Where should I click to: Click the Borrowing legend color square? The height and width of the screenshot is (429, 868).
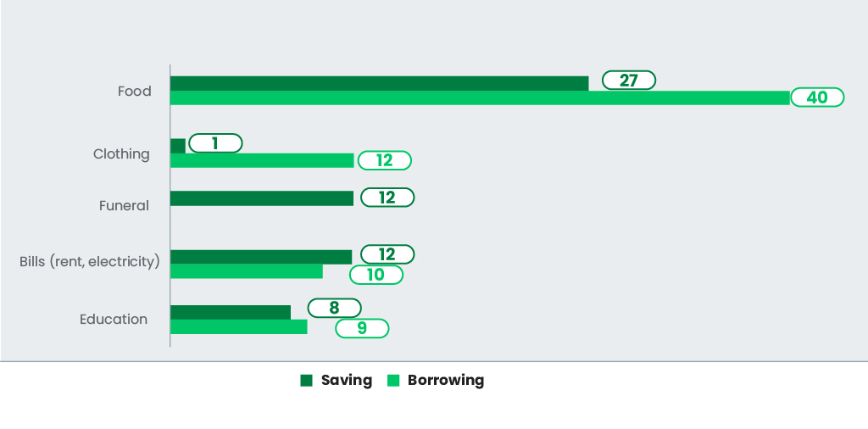pos(393,381)
